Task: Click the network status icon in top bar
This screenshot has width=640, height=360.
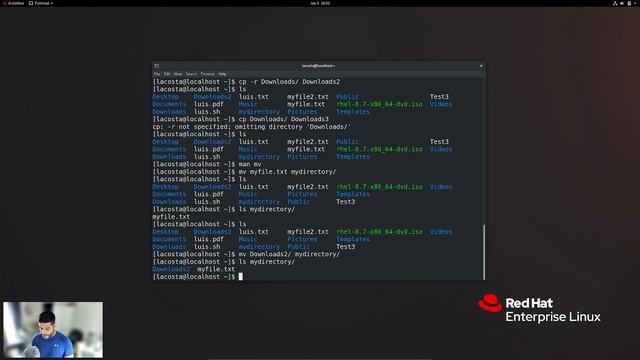Action: click(x=615, y=3)
